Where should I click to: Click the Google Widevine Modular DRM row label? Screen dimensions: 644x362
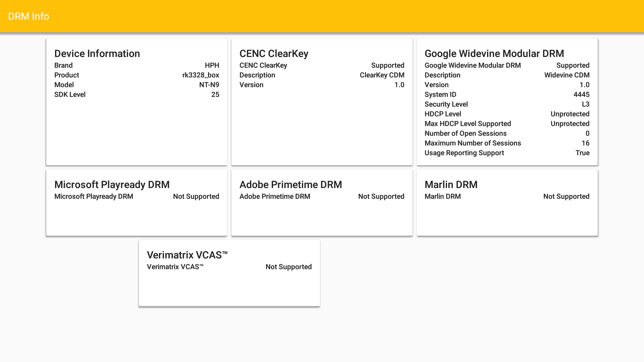[x=473, y=65]
